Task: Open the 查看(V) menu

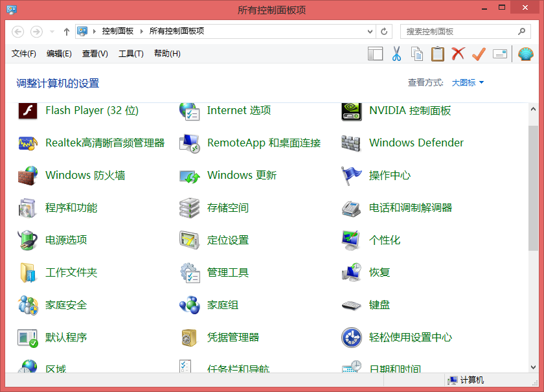Action: click(95, 54)
